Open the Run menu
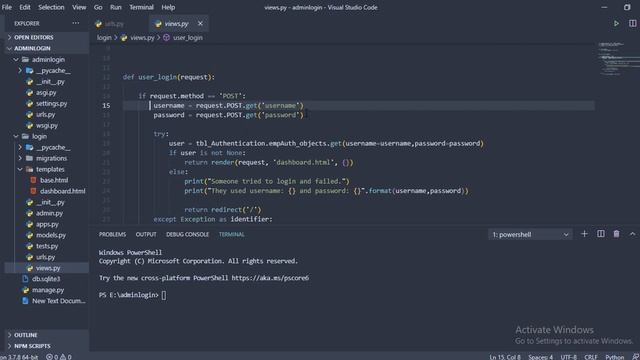 coord(116,7)
